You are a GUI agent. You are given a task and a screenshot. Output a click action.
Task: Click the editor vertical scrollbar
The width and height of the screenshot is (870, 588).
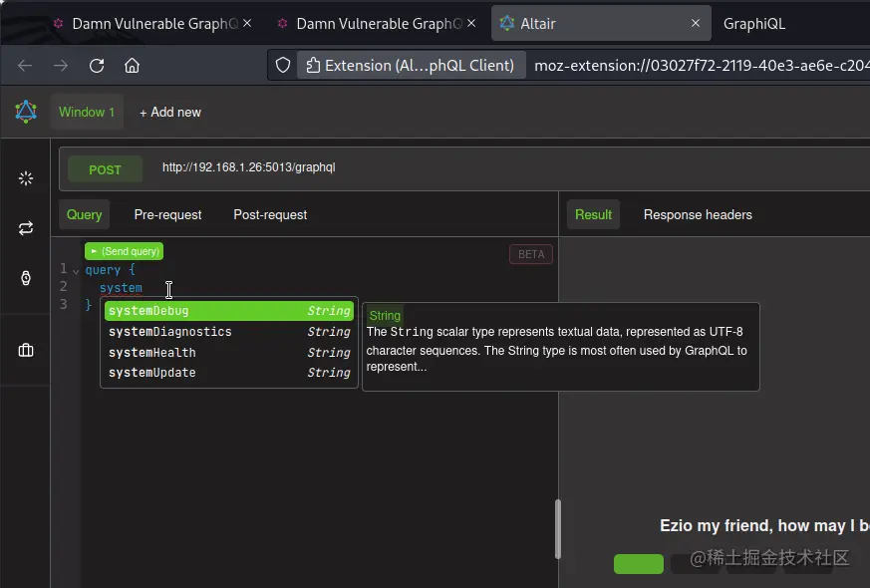(558, 529)
